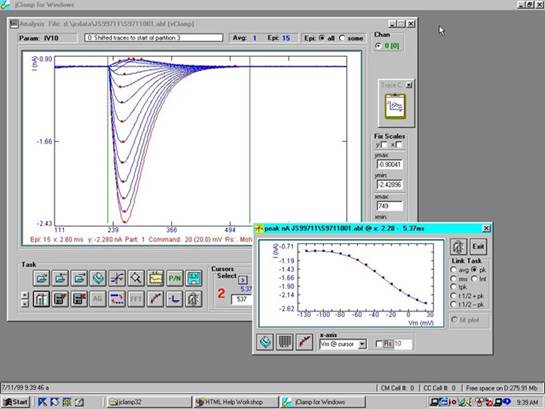Open the Windows Start button
The image size is (545, 409).
click(16, 402)
